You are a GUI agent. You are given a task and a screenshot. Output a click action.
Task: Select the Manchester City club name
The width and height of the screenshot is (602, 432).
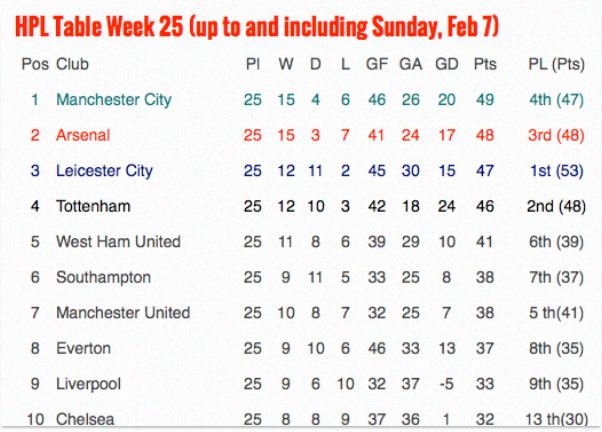pos(114,100)
